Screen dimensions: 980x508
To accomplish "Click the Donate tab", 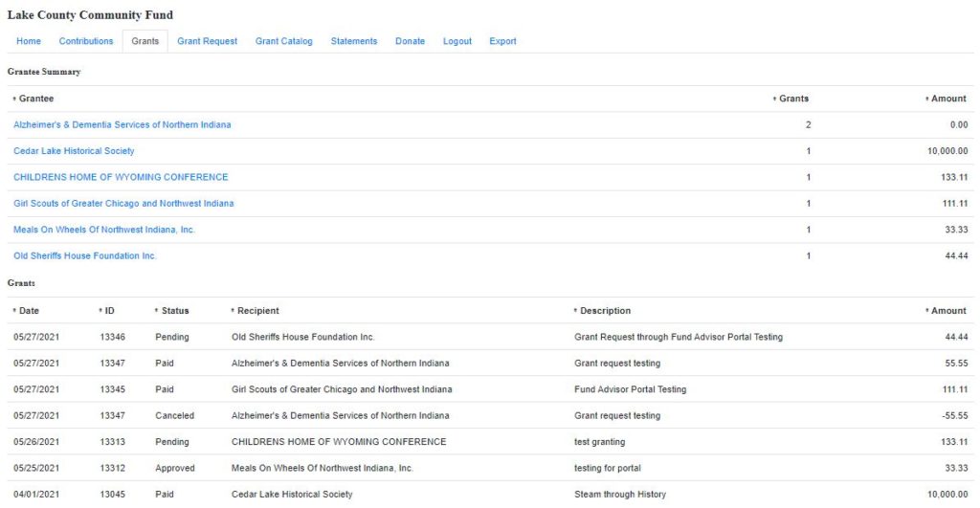I will coord(410,41).
